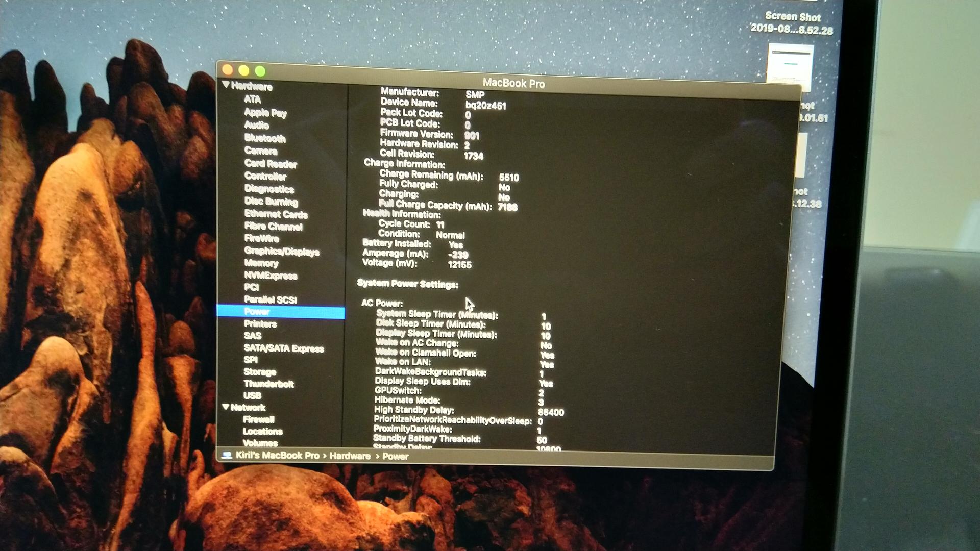
Task: Select the highlighted Power item
Action: coord(281,312)
